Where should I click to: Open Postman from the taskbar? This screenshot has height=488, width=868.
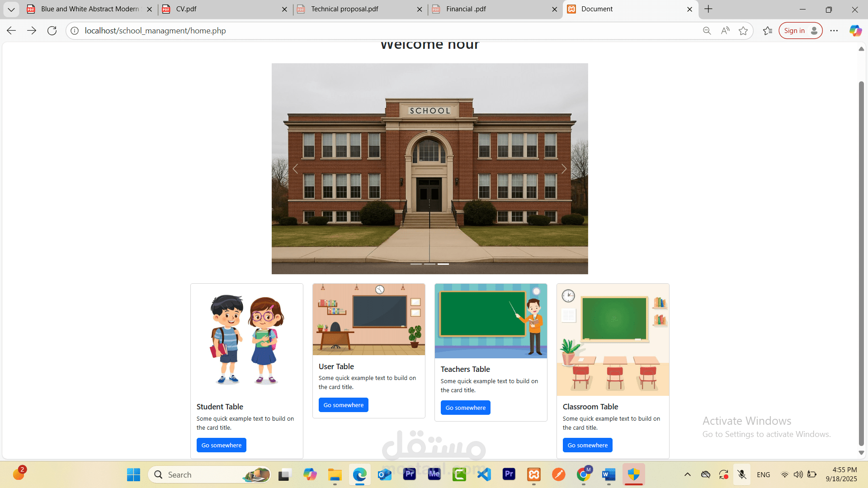[558, 474]
